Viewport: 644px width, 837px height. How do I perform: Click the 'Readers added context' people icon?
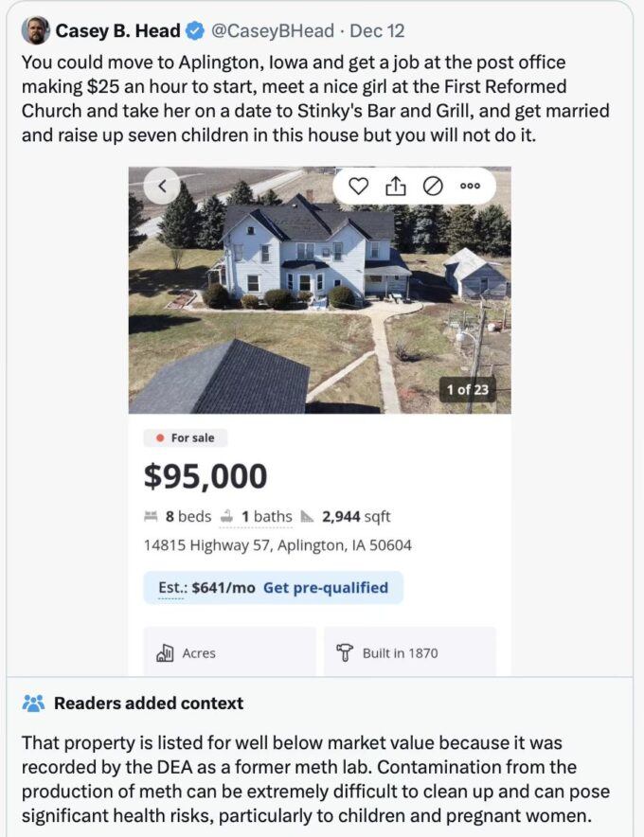click(x=33, y=703)
